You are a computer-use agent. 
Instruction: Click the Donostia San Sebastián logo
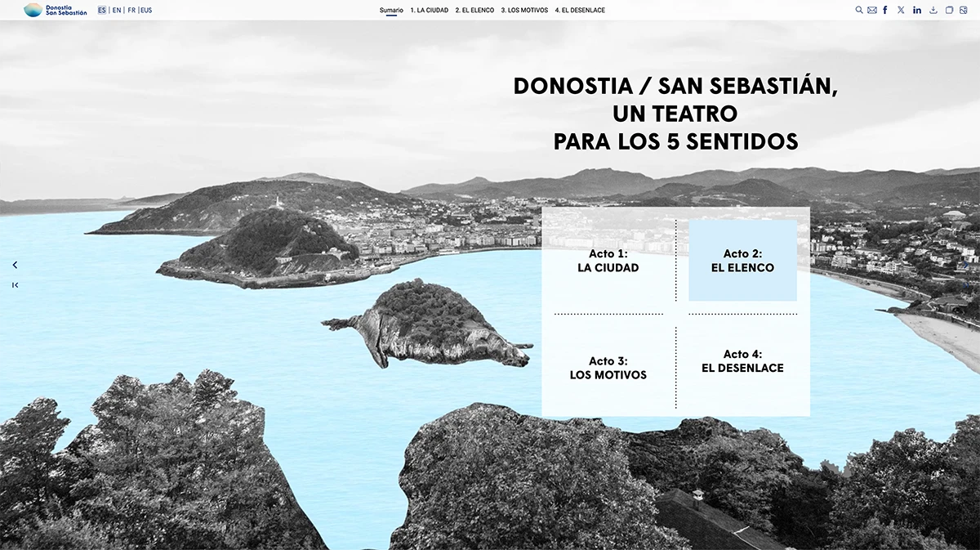click(x=56, y=10)
